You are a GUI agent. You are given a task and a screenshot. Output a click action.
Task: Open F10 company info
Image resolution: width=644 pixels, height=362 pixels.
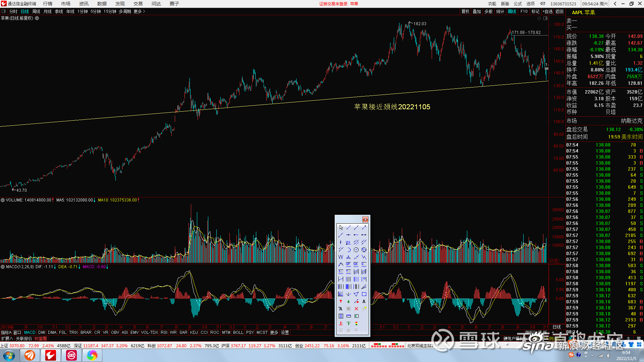point(524,11)
